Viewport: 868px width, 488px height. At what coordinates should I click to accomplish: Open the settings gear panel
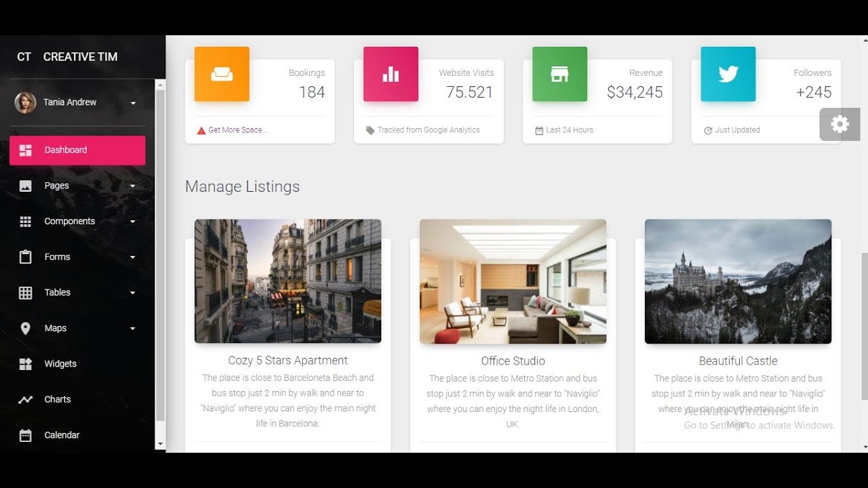(840, 124)
